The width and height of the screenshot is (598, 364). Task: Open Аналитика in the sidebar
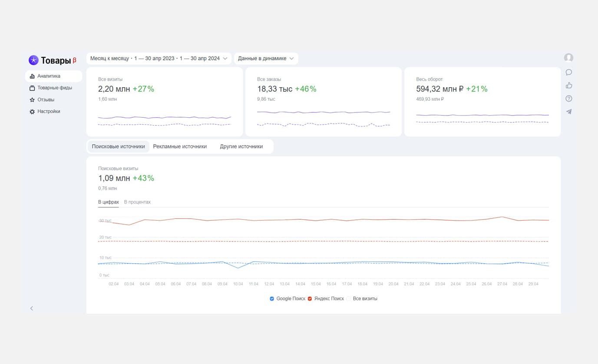click(x=53, y=76)
